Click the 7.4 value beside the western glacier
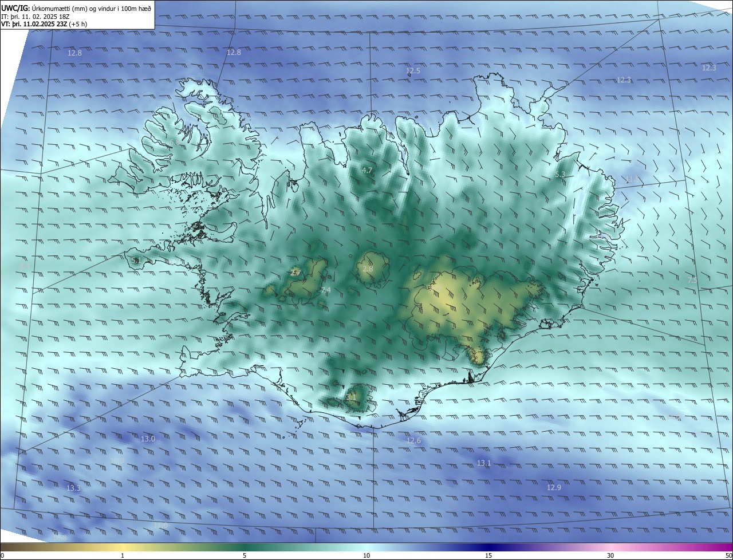Screen dimensions: 733x560 tap(326, 290)
